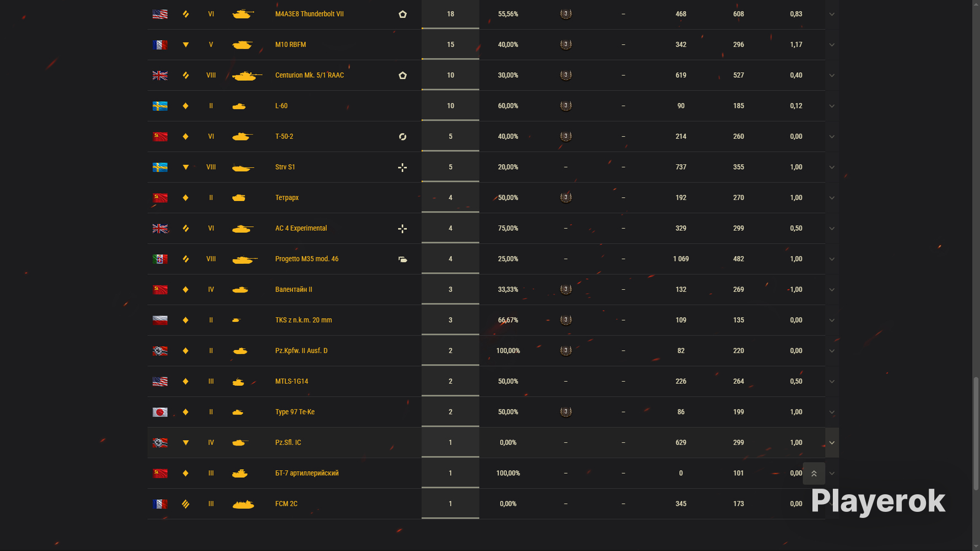Click the pentagon icon beside Centurion Mk. 5/1 RAAC

tap(402, 75)
